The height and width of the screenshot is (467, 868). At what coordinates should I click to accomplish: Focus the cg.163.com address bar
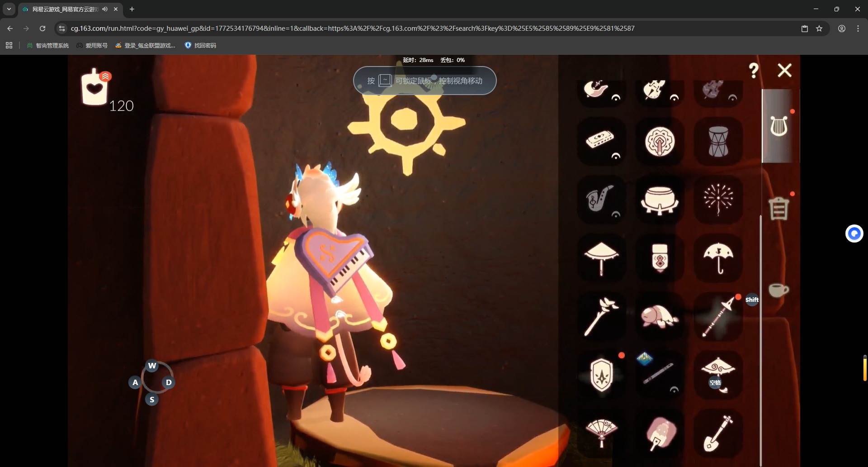[353, 29]
